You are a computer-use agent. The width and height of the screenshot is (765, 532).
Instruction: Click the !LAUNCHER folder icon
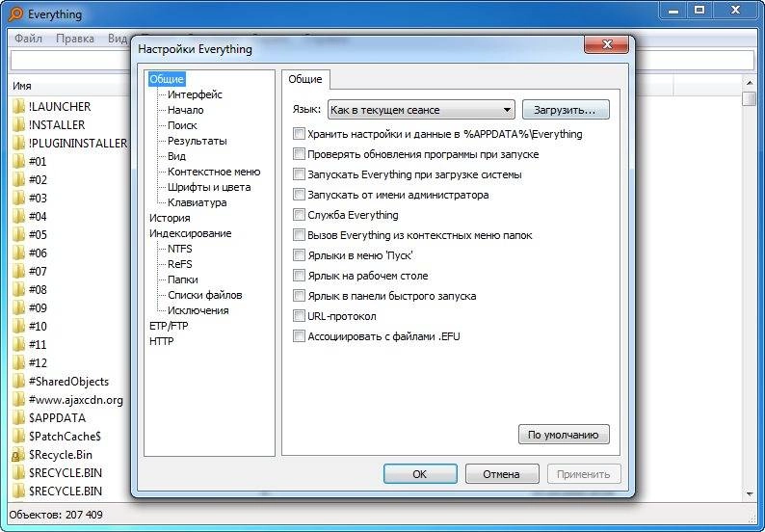coord(18,106)
